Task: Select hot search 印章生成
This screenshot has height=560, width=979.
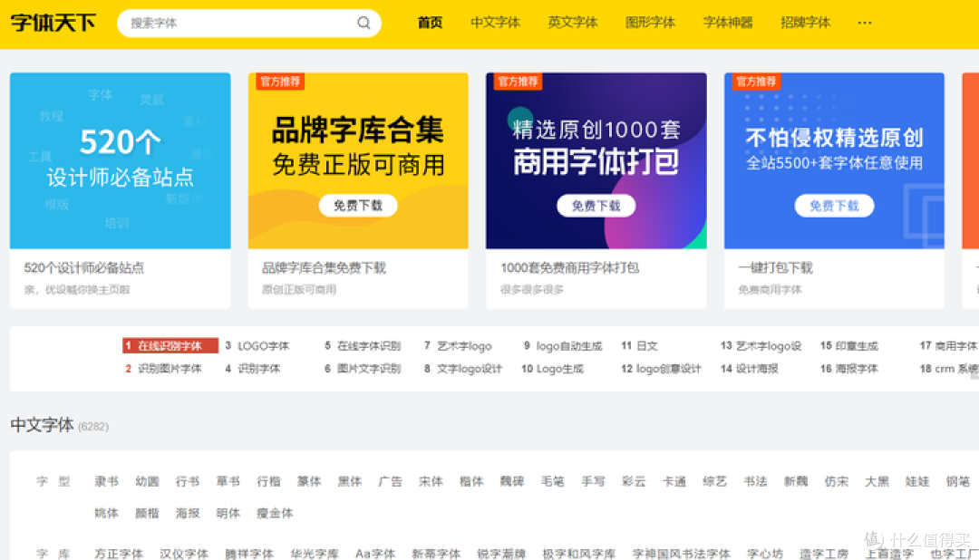Action: point(857,346)
